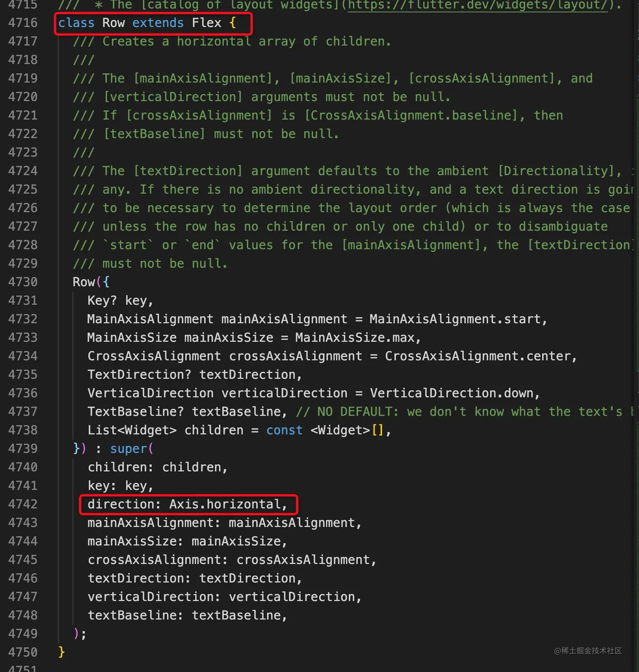Click 'mainAxisAlignment: mainAxisAlignment,' argument
This screenshot has height=672, width=639.
coord(224,523)
